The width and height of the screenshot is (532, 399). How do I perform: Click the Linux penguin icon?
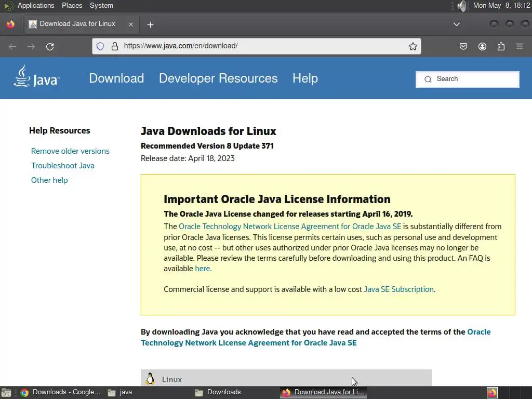[x=150, y=379]
